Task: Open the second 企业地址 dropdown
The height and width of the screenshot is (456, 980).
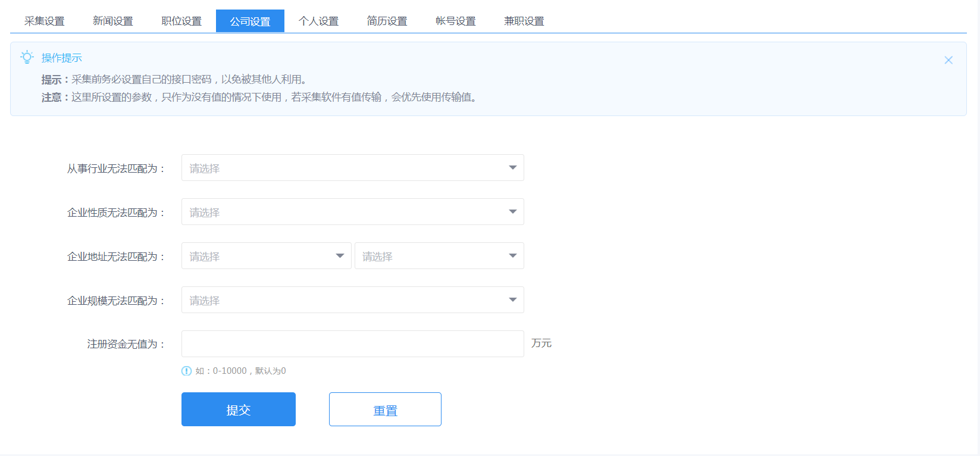Action: [439, 256]
